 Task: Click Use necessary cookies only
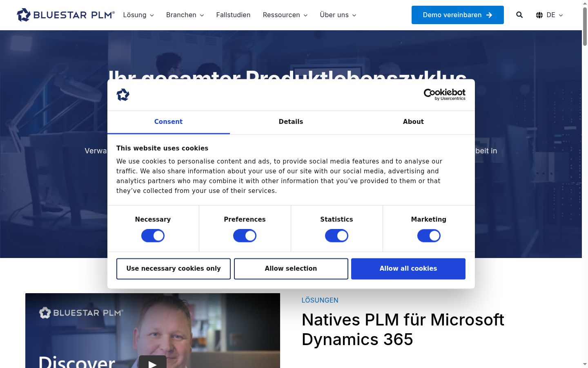coord(174,269)
